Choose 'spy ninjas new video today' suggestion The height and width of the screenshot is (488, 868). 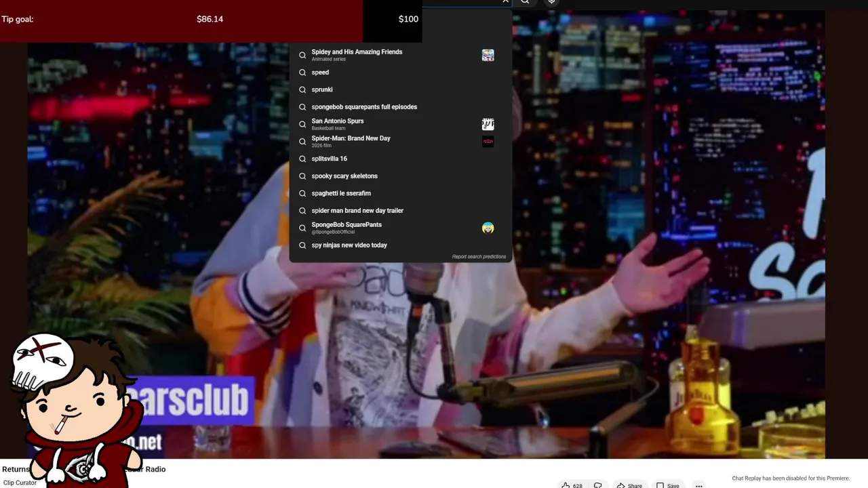click(400, 245)
